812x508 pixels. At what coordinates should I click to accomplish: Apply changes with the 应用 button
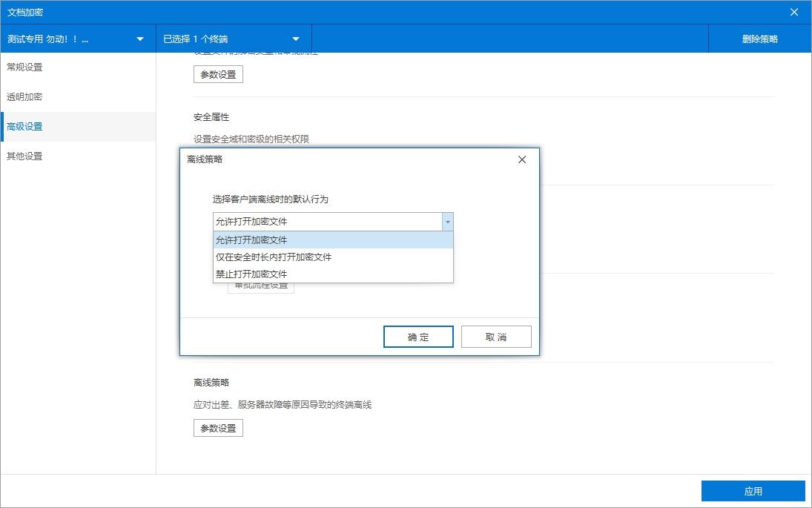(753, 490)
